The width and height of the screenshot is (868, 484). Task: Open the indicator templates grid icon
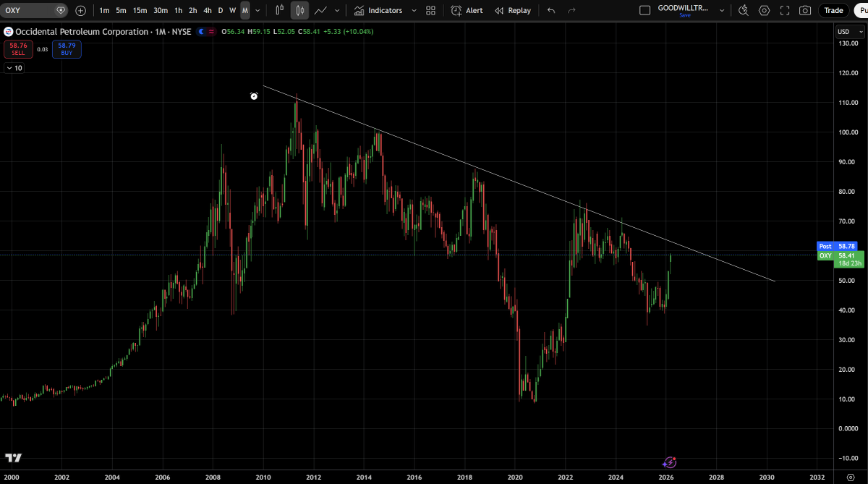(x=431, y=11)
